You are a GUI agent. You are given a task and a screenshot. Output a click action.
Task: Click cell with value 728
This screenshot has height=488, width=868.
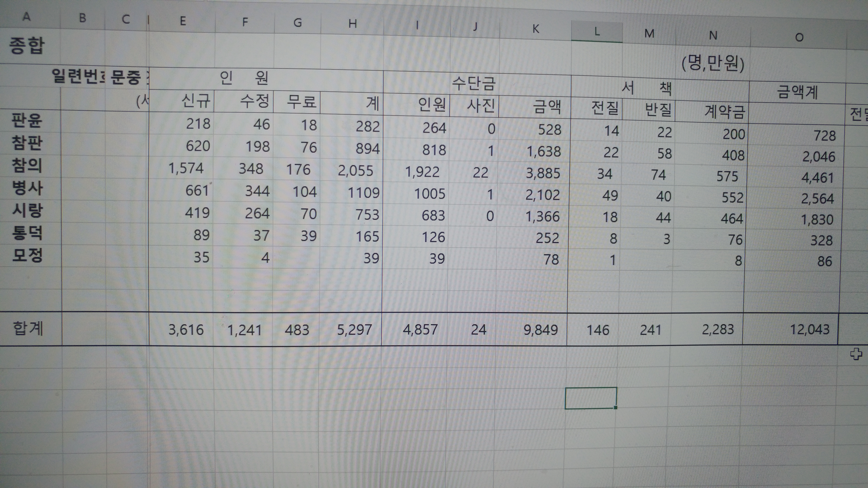[x=825, y=136]
